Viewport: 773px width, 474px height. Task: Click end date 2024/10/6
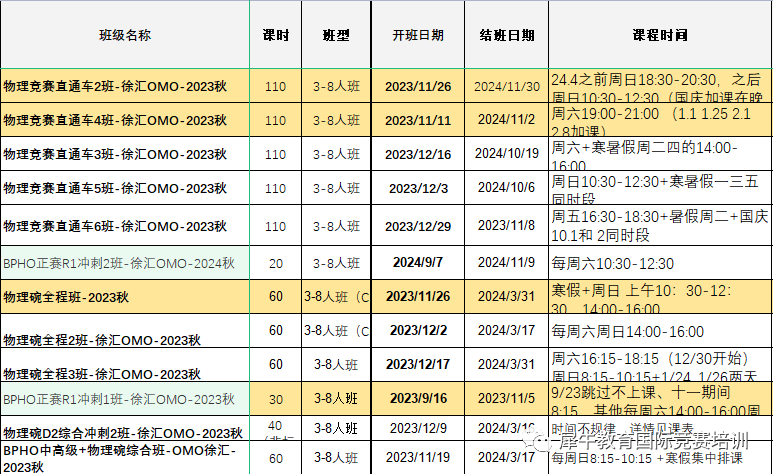click(506, 188)
